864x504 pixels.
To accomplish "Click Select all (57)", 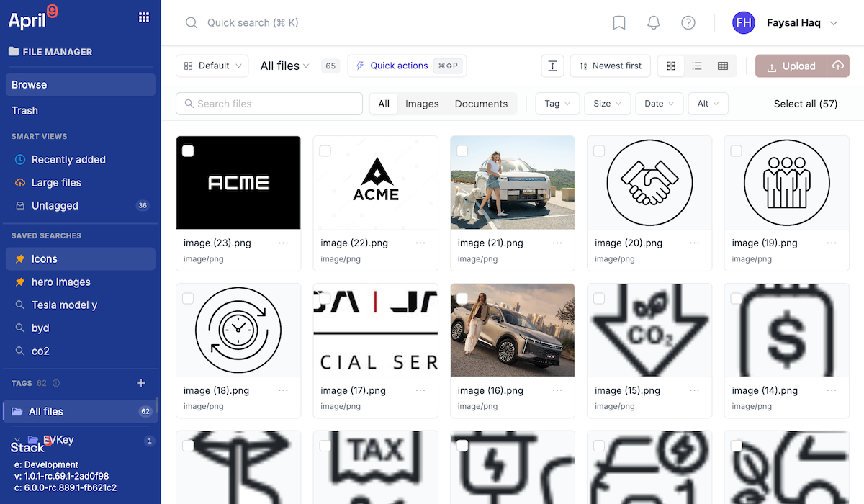I will 806,104.
